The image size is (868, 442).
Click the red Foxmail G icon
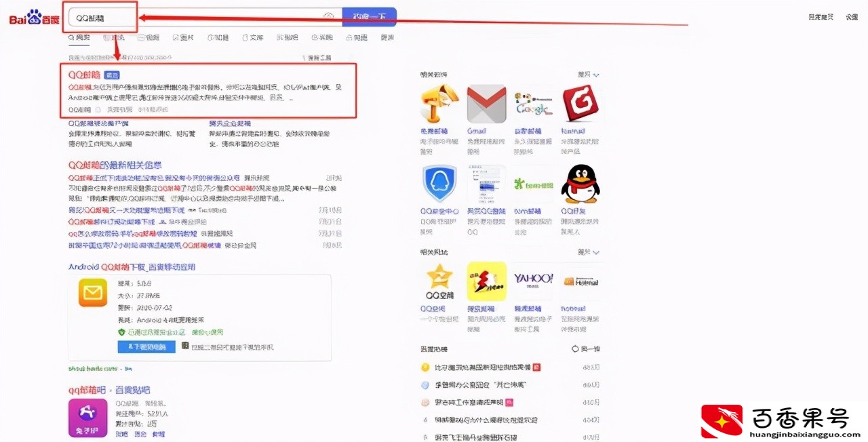(x=580, y=104)
